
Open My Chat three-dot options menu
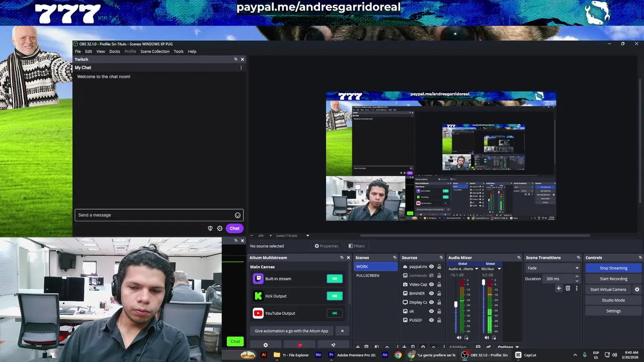point(241,67)
